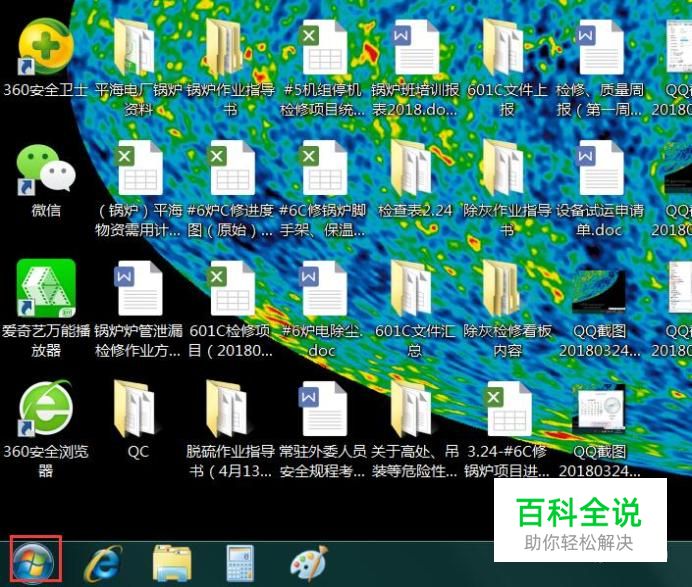Open the QC folder
This screenshot has height=587, width=692.
pyautogui.click(x=134, y=410)
